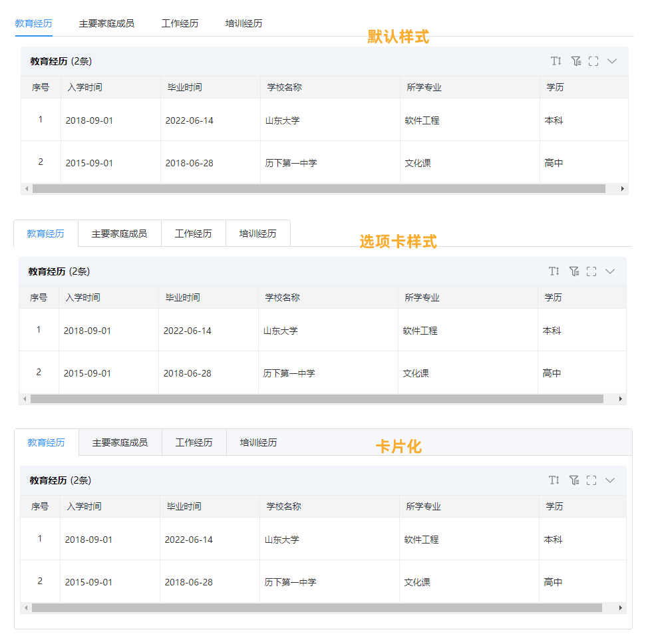The height and width of the screenshot is (644, 646).
Task: Collapse the tab-style table using the down chevron
Action: [x=610, y=271]
